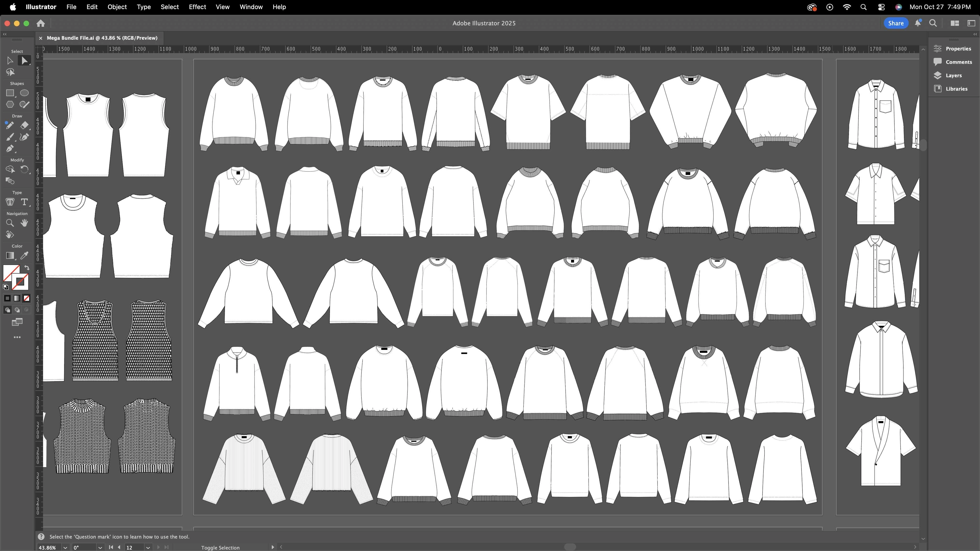
Task: Open the artboard number dropdown
Action: 148,548
